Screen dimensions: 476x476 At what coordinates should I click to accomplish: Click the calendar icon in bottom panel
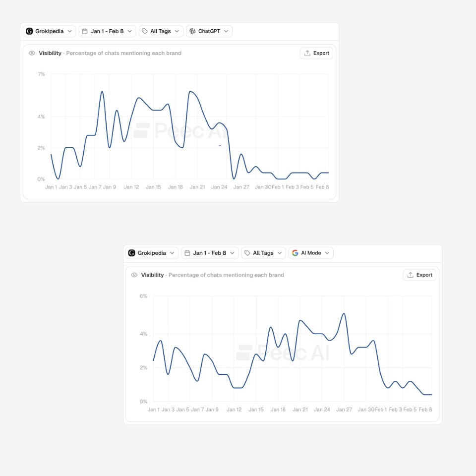pos(187,253)
